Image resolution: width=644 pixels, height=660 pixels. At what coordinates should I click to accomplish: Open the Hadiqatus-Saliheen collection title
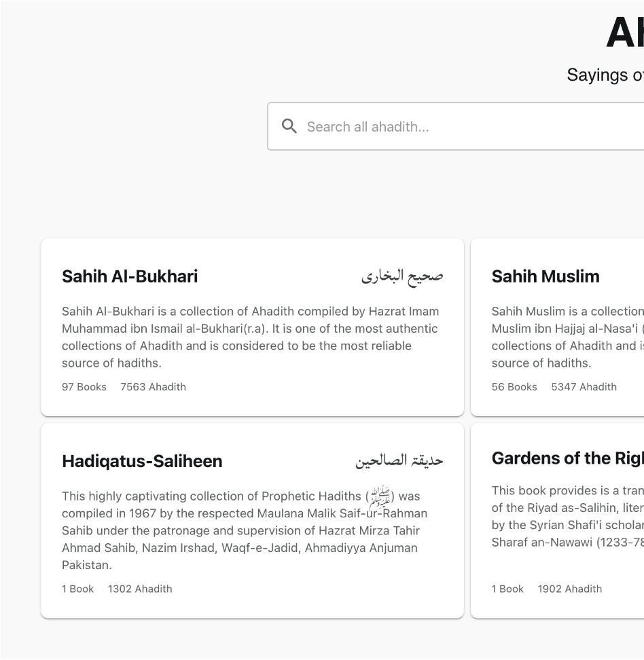click(142, 461)
